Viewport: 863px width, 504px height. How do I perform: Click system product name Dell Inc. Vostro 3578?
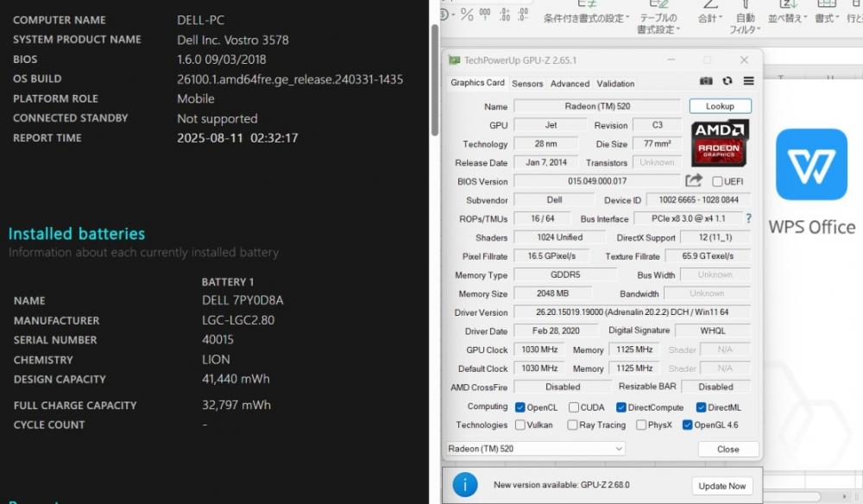233,41
